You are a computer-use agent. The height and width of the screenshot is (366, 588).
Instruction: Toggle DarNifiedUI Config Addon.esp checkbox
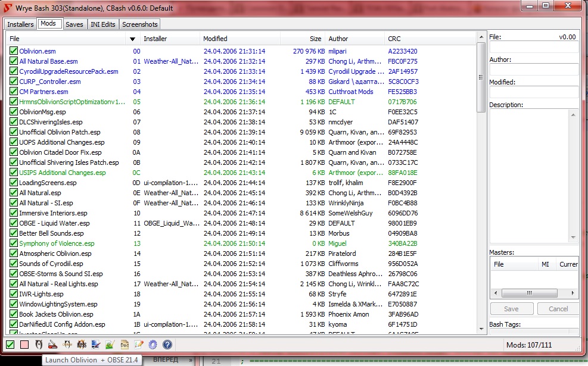click(x=14, y=324)
